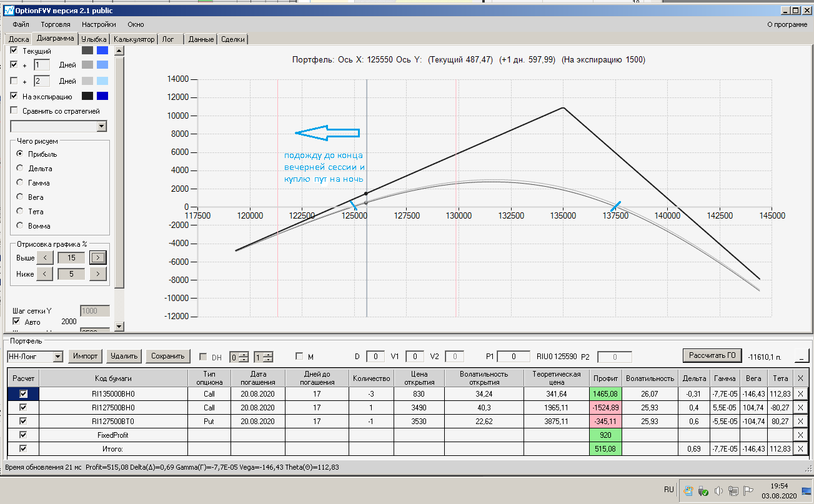
Task: Click the blue Текущий color swatch
Action: click(102, 50)
